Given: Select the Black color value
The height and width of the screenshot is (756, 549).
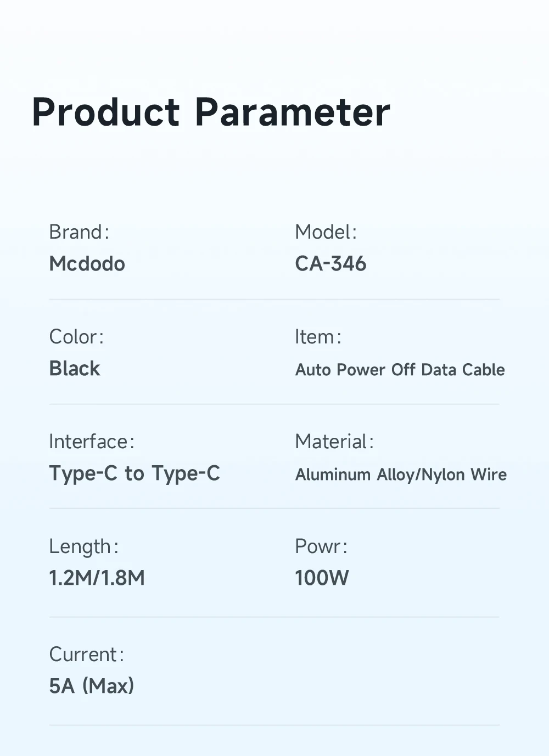Looking at the screenshot, I should click(75, 369).
